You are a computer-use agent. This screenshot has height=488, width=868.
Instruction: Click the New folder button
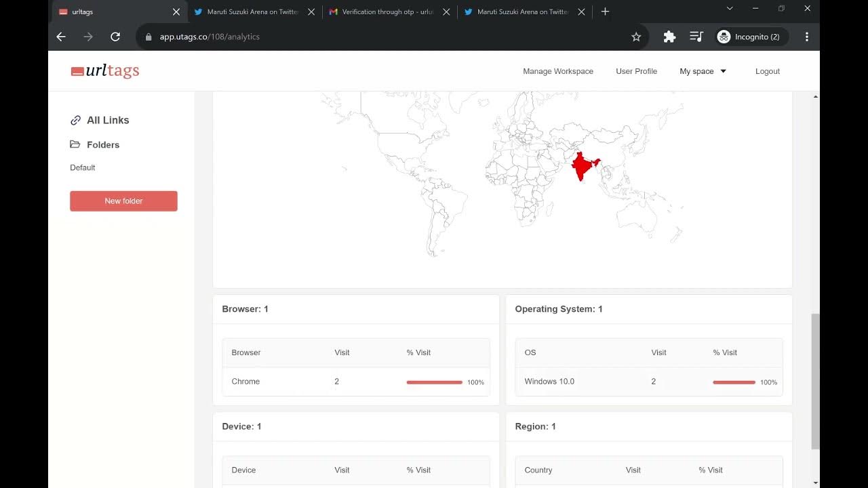[x=123, y=201]
